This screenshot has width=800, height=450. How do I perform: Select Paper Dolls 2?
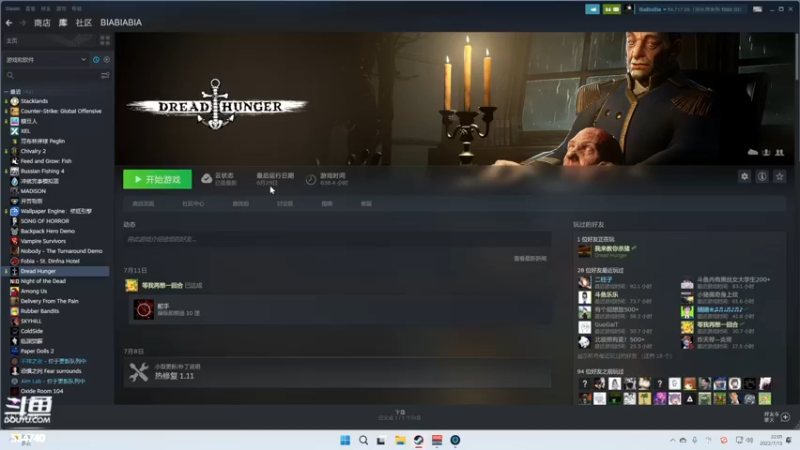tap(37, 351)
